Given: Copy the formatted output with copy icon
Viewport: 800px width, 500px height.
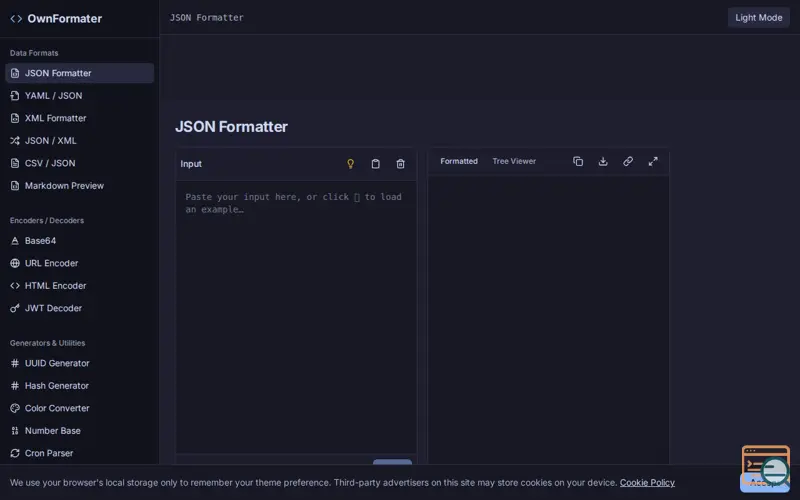Looking at the screenshot, I should (578, 161).
